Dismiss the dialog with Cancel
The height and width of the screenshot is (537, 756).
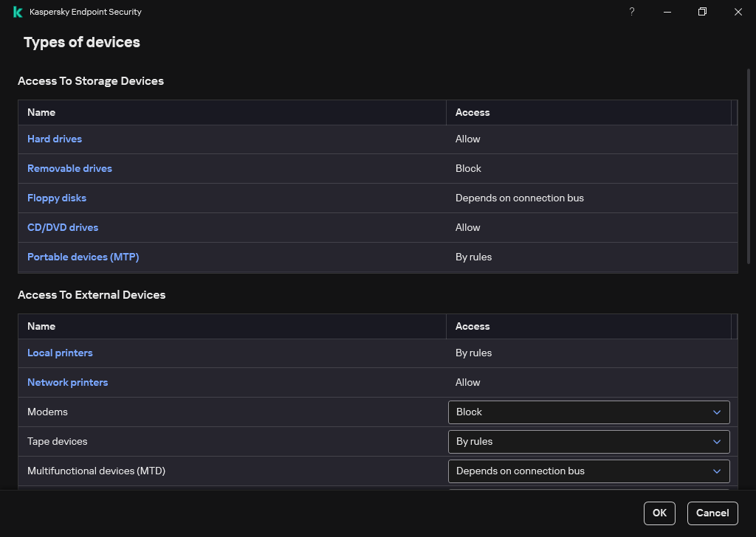(712, 513)
